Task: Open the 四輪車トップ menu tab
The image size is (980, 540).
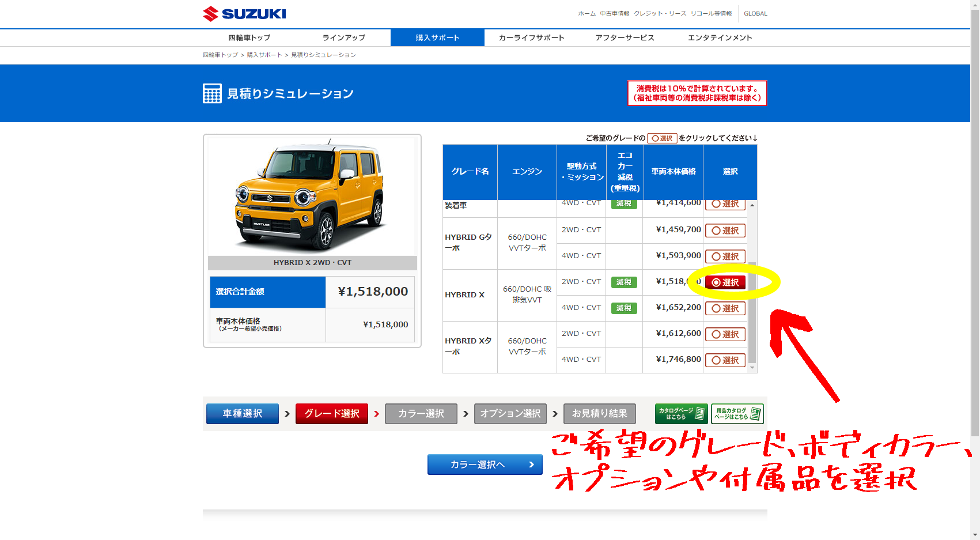Action: point(249,37)
